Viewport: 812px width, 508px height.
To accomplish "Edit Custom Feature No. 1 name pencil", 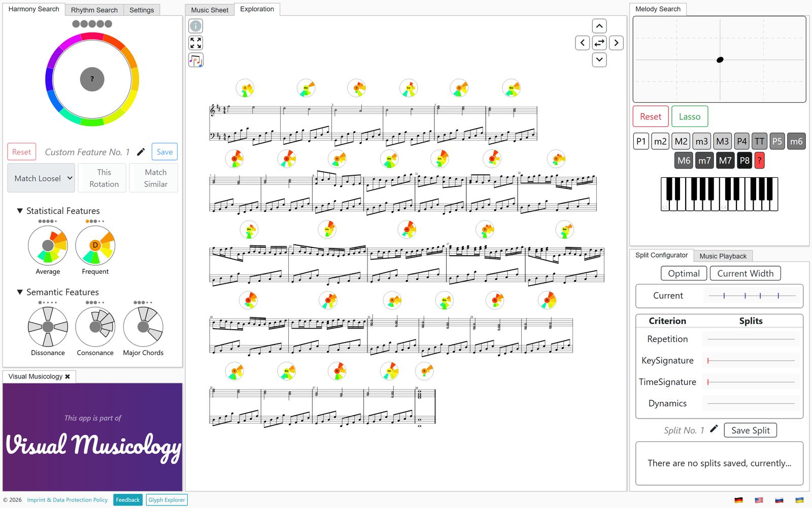I will click(141, 152).
